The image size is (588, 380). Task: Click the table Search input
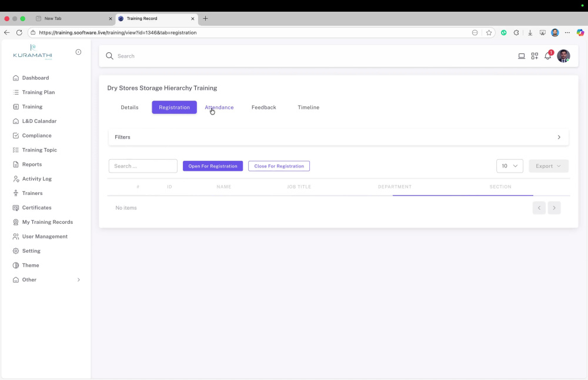pyautogui.click(x=143, y=166)
